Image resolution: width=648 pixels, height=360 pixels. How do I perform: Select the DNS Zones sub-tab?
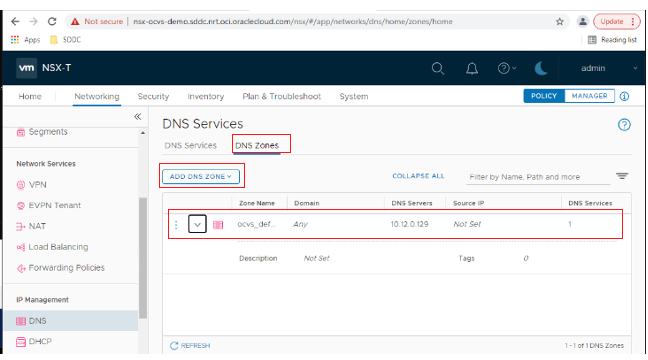coord(257,145)
